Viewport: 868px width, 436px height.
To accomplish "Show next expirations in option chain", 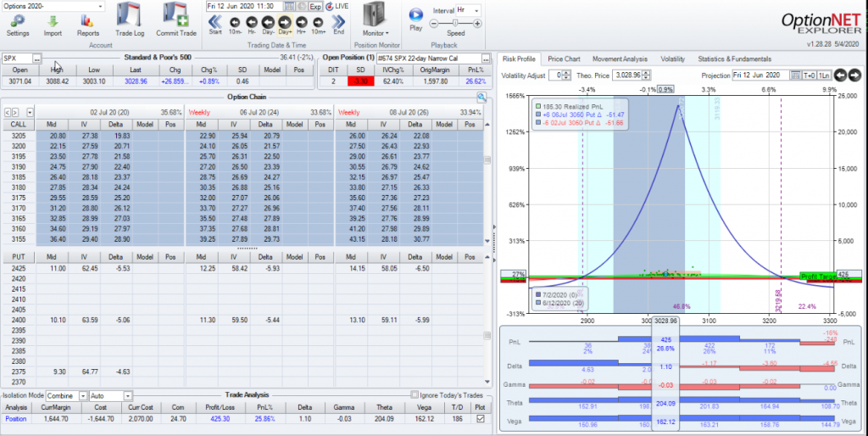I will pos(15,112).
